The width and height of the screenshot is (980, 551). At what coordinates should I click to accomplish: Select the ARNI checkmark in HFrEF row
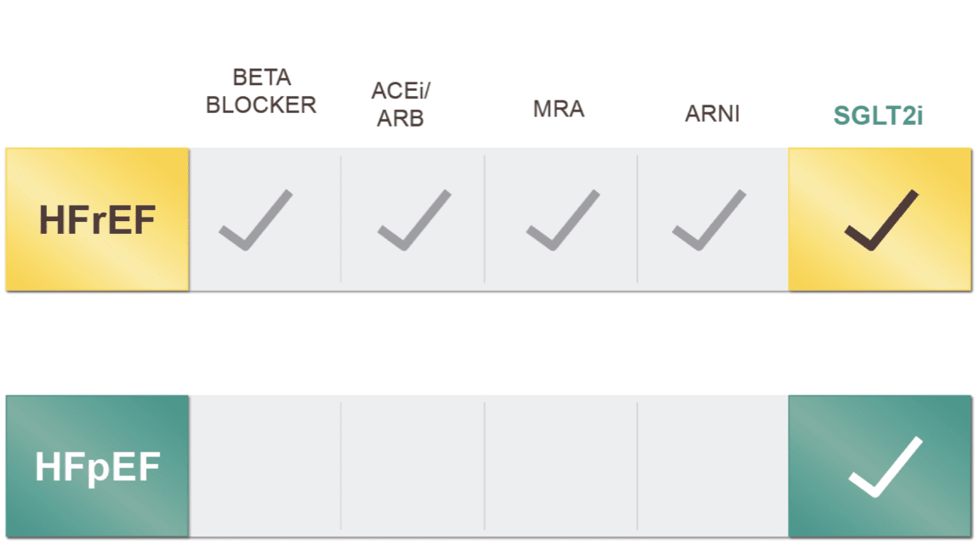point(709,220)
